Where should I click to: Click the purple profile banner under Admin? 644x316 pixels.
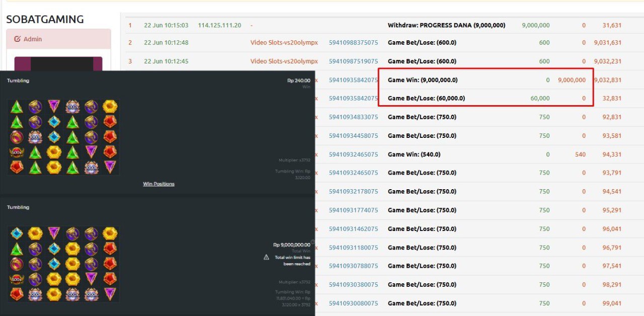58,63
